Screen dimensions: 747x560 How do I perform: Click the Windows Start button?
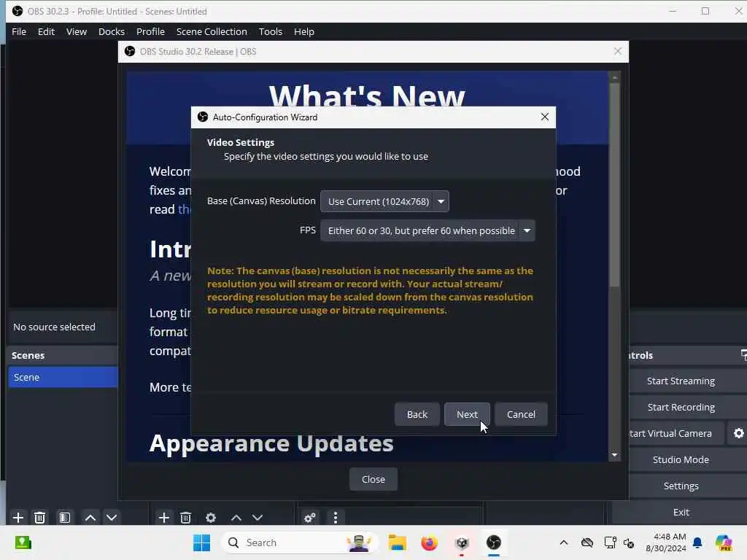coord(201,542)
